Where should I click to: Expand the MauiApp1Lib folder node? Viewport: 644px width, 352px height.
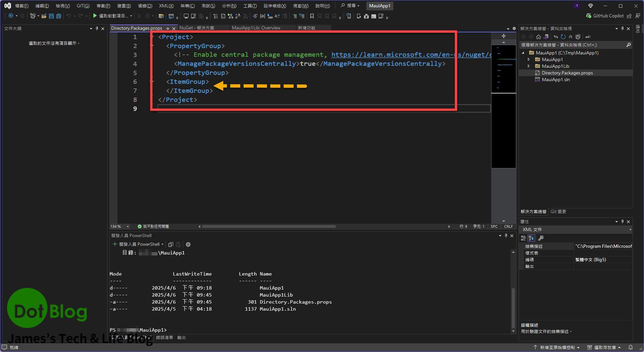tap(529, 66)
